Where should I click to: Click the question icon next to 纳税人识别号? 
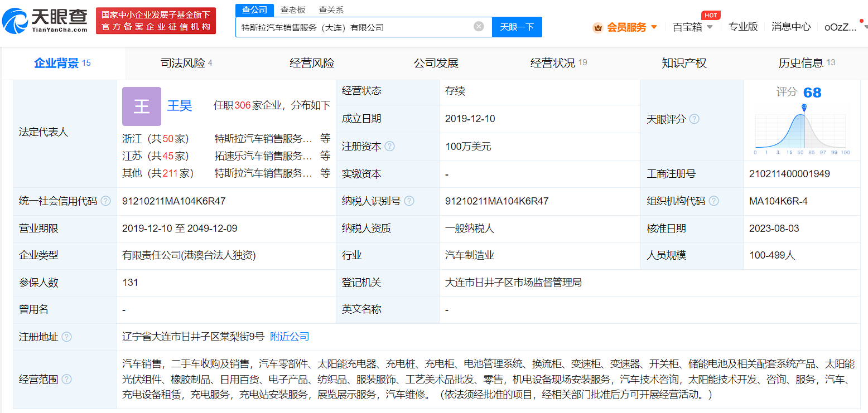pyautogui.click(x=409, y=201)
